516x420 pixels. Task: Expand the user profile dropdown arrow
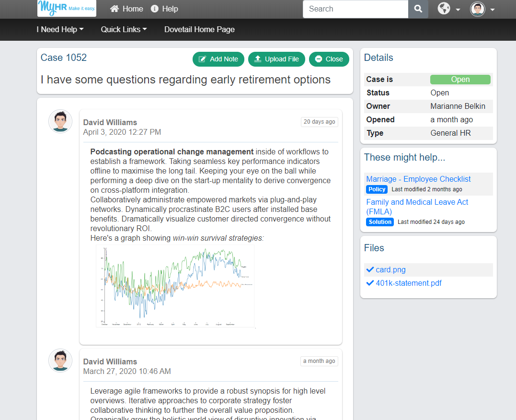pos(493,10)
